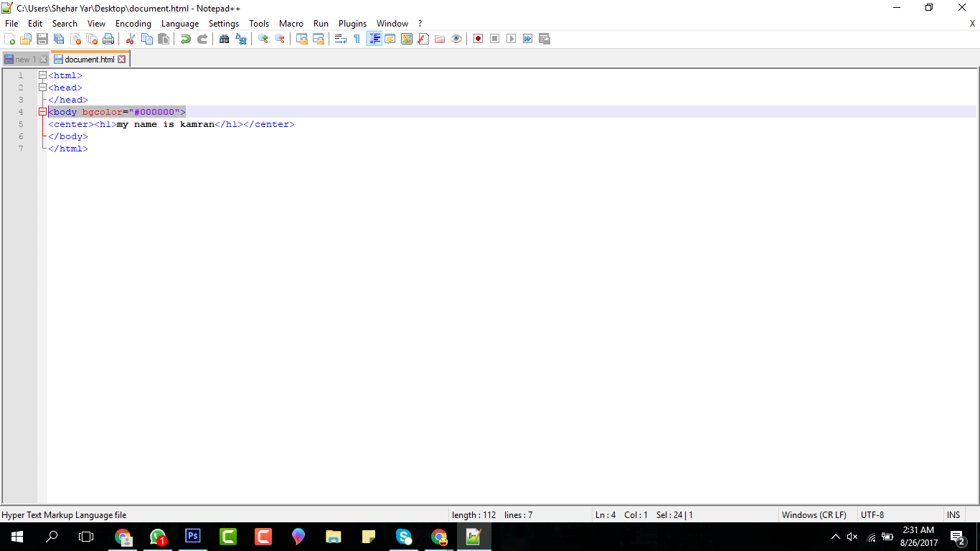The height and width of the screenshot is (551, 980).
Task: Print the document using the printer icon
Action: (x=108, y=39)
